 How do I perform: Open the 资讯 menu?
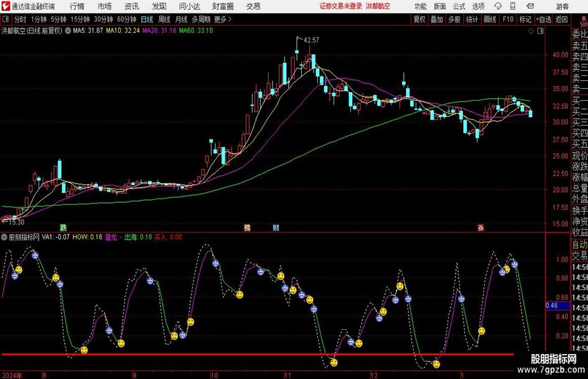(x=132, y=6)
